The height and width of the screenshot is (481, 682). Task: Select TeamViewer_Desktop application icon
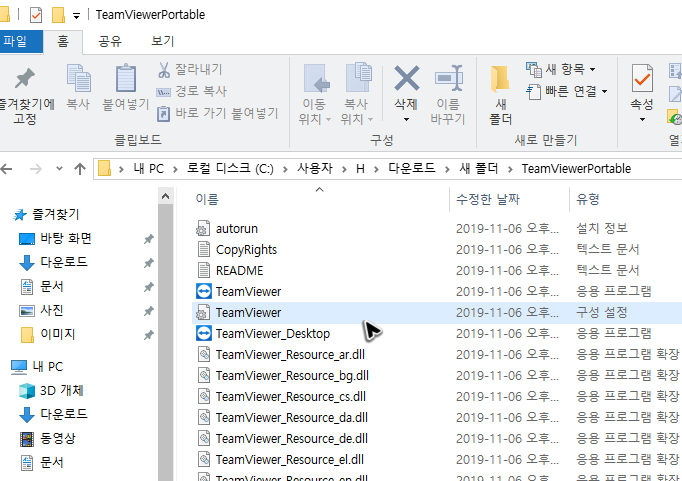pyautogui.click(x=204, y=333)
